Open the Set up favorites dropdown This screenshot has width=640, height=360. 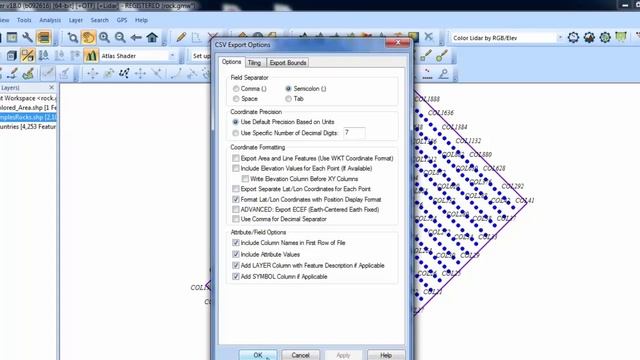pos(201,56)
